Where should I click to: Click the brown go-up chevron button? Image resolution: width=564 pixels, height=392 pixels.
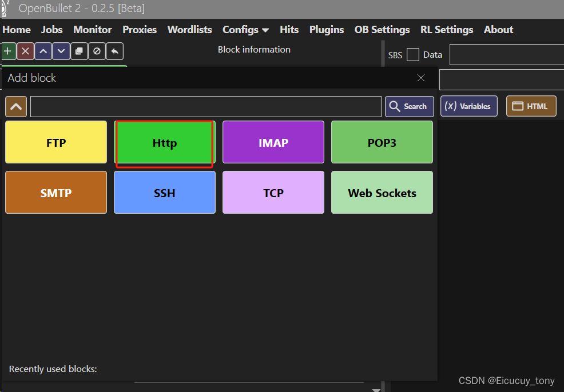click(16, 106)
